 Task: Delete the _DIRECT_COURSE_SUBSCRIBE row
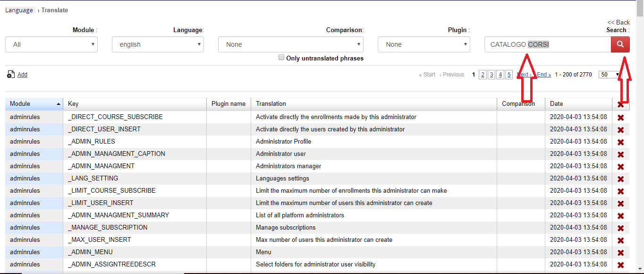point(621,118)
